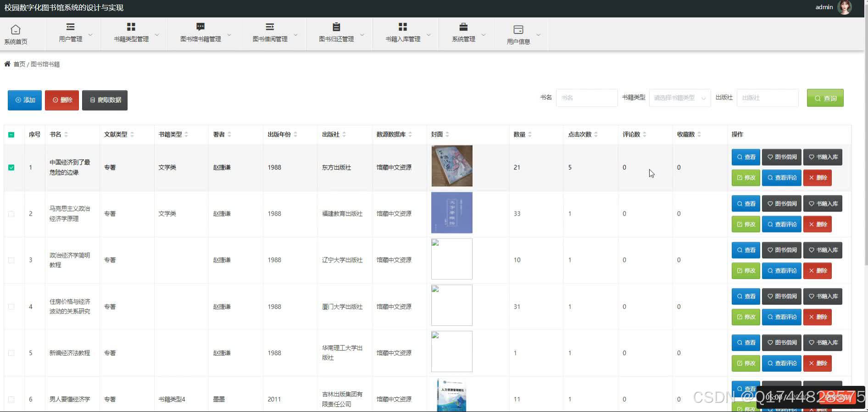Image resolution: width=868 pixels, height=412 pixels.
Task: Click the 用户信息 card icon
Action: [518, 30]
